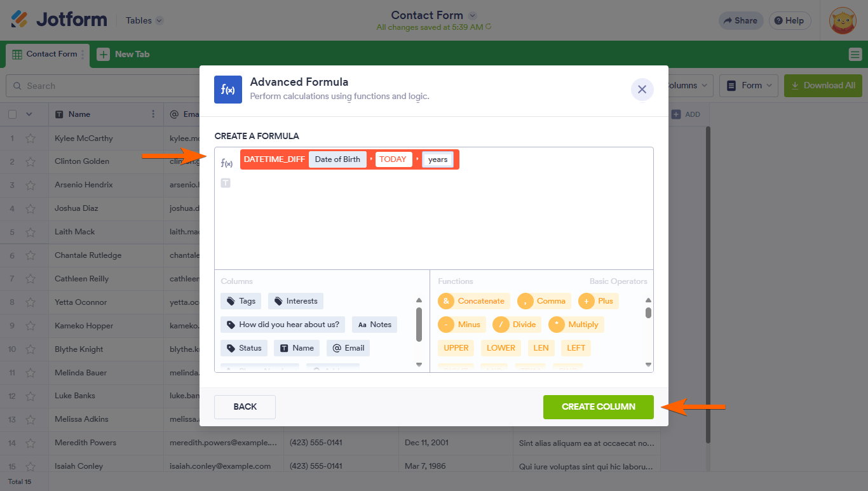The height and width of the screenshot is (491, 868).
Task: Click the CREATE COLUMN button
Action: [599, 407]
